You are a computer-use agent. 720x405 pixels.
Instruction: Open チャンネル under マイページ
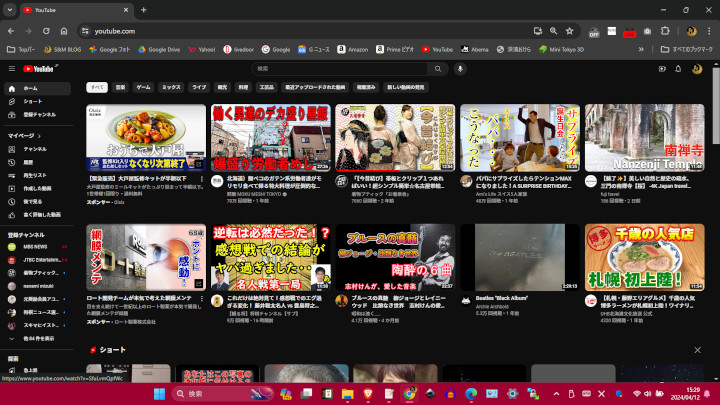point(38,149)
